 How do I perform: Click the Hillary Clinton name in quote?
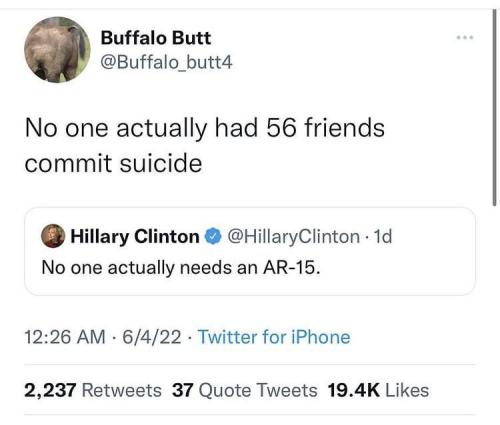click(135, 237)
